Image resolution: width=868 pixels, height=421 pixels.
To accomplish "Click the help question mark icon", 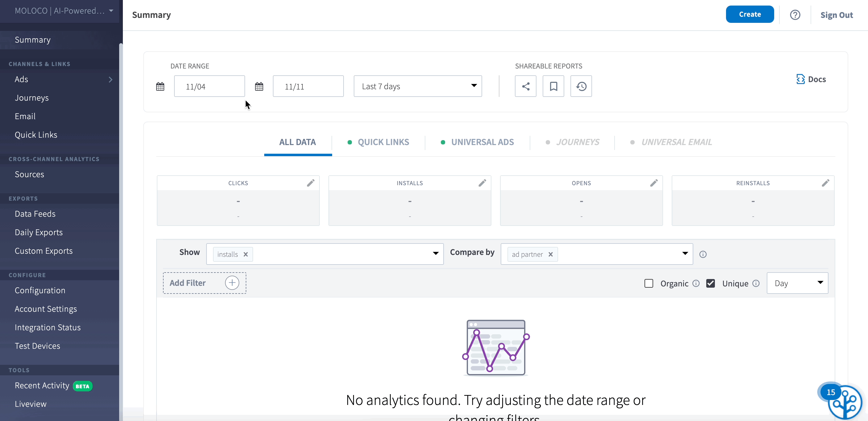I will pyautogui.click(x=795, y=15).
